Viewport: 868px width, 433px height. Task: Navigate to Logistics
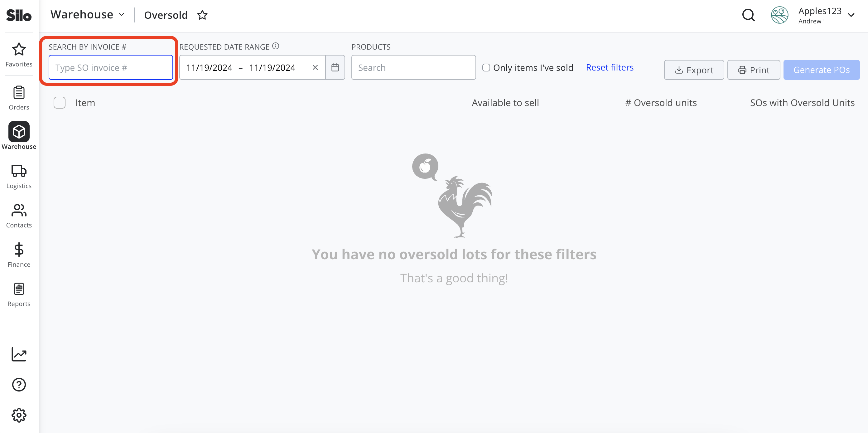point(19,177)
